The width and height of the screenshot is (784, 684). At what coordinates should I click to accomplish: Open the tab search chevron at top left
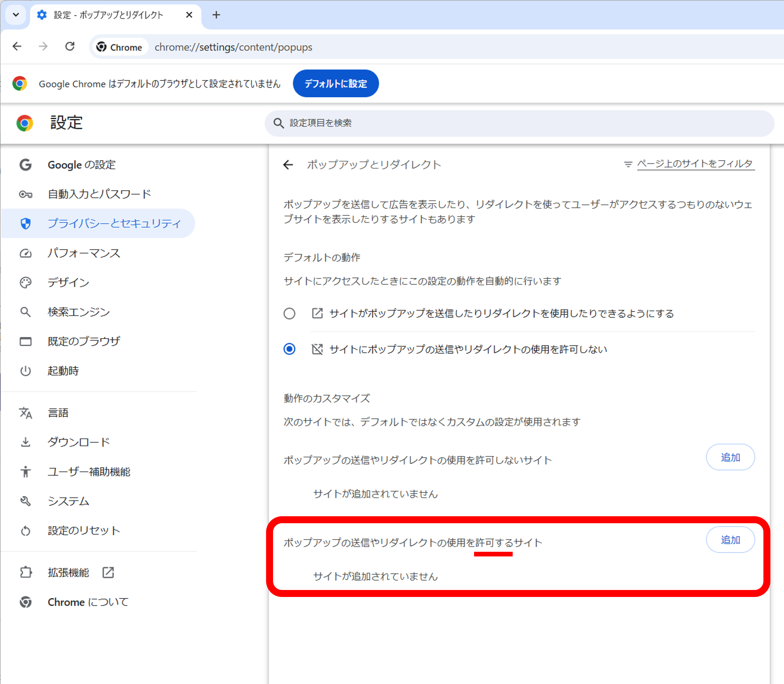pyautogui.click(x=16, y=15)
